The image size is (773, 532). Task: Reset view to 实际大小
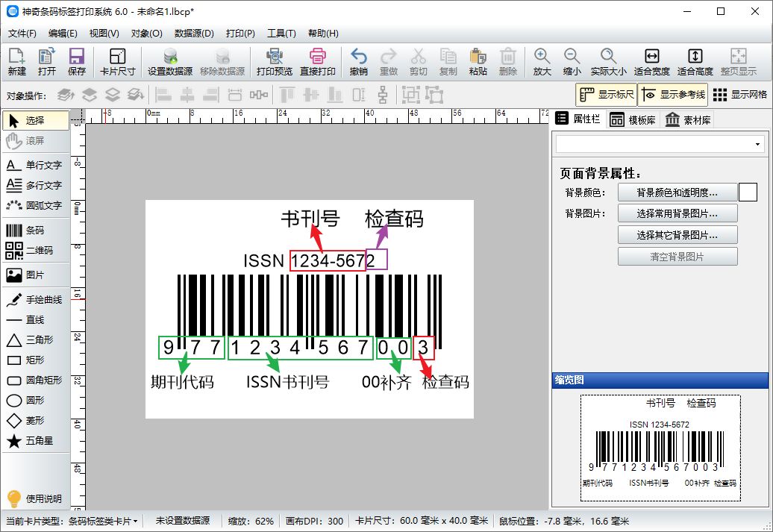(608, 62)
